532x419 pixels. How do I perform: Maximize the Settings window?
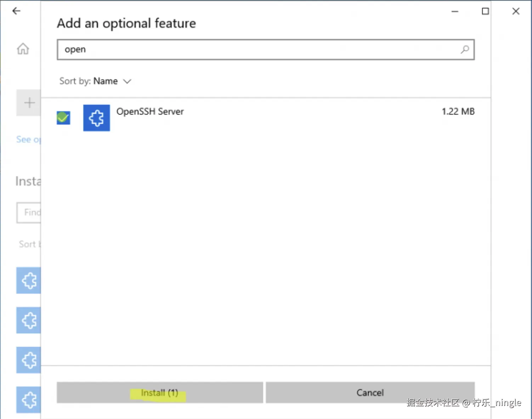pos(486,11)
